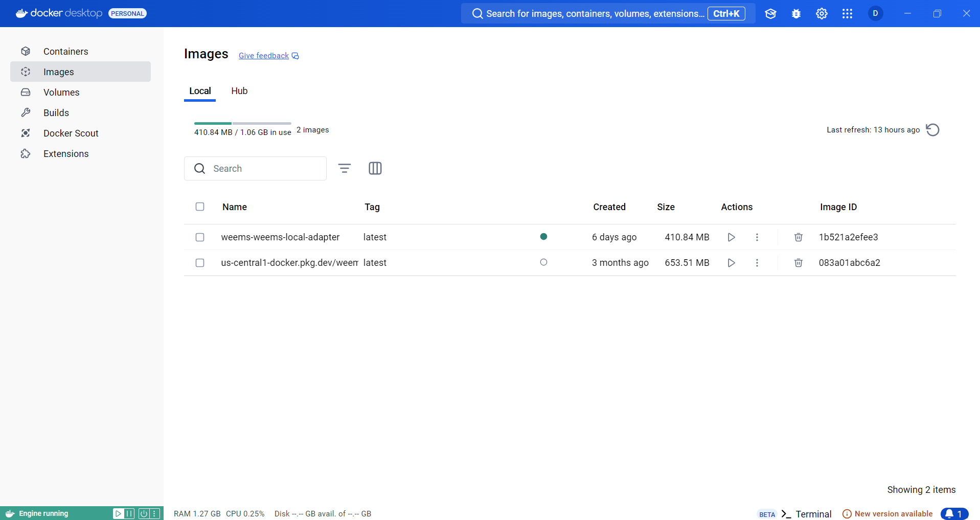
Task: Open the image filter options
Action: pos(345,168)
